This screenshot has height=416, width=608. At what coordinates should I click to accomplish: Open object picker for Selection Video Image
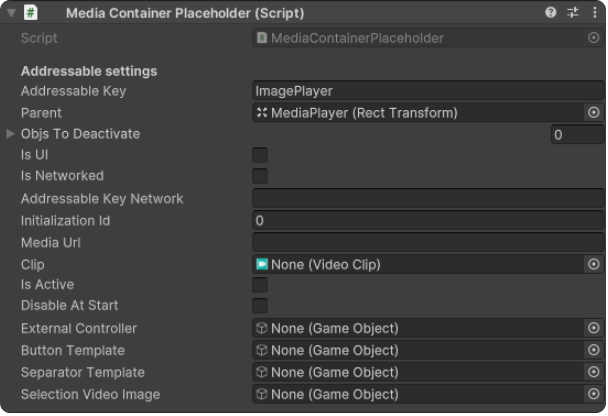coord(593,395)
